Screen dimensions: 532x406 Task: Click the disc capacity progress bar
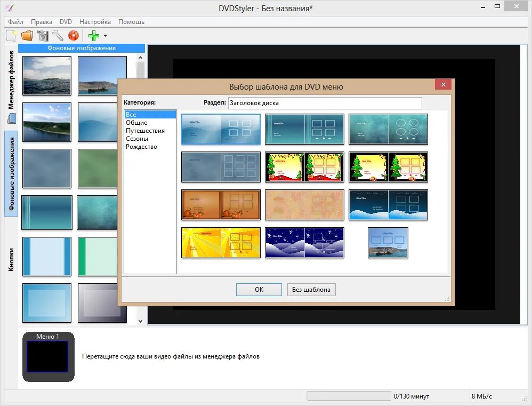click(x=349, y=396)
